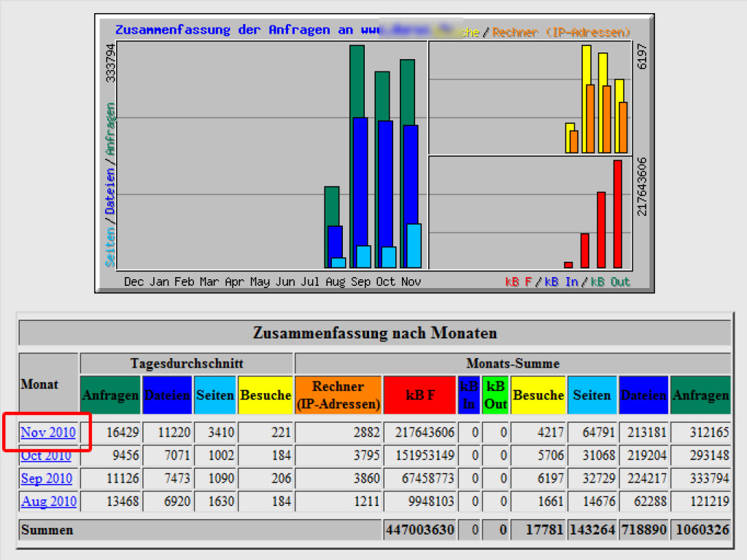The width and height of the screenshot is (747, 560).
Task: Click the value 13468 in the Aug 2010 row
Action: click(x=123, y=502)
